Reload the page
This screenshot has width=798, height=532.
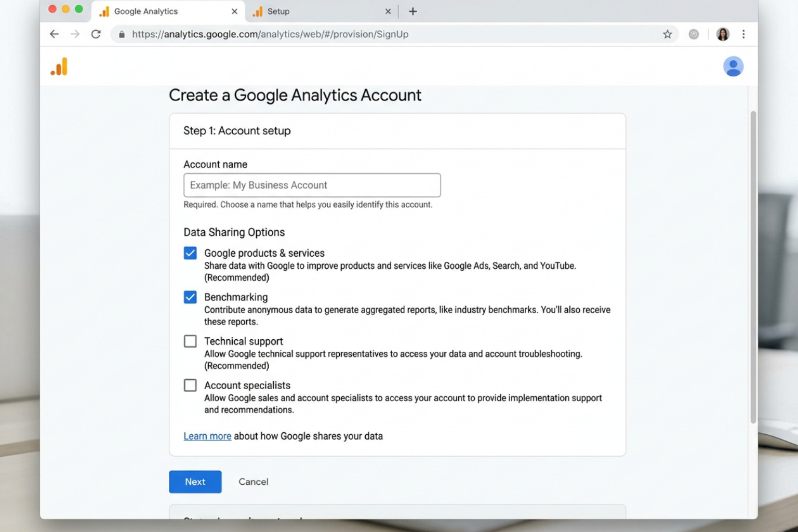pos(96,34)
